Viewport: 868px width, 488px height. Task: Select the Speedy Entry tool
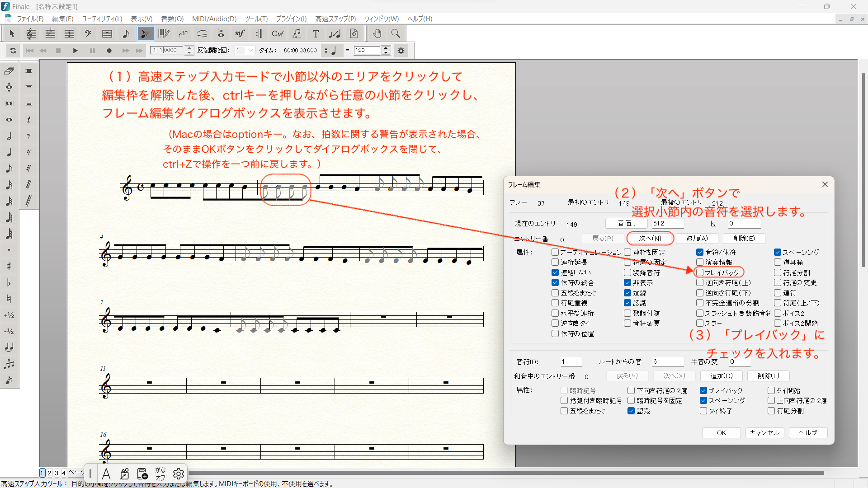coord(145,33)
